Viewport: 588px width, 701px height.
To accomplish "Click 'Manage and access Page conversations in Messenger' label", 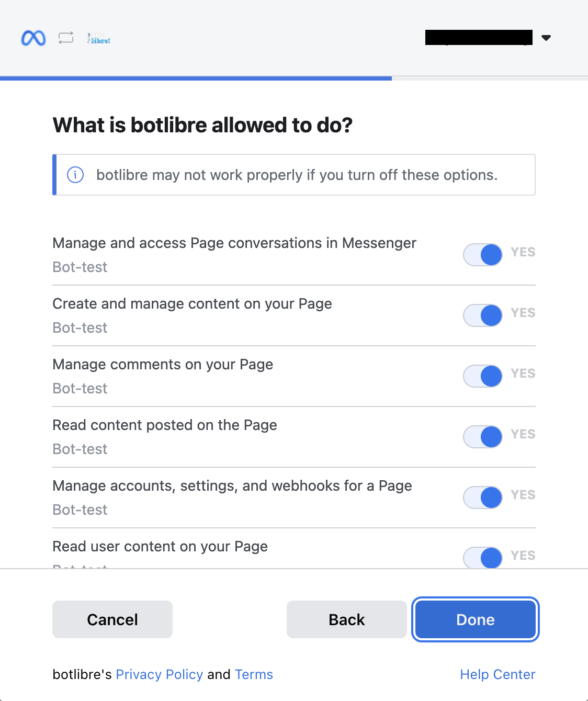I will tap(234, 243).
